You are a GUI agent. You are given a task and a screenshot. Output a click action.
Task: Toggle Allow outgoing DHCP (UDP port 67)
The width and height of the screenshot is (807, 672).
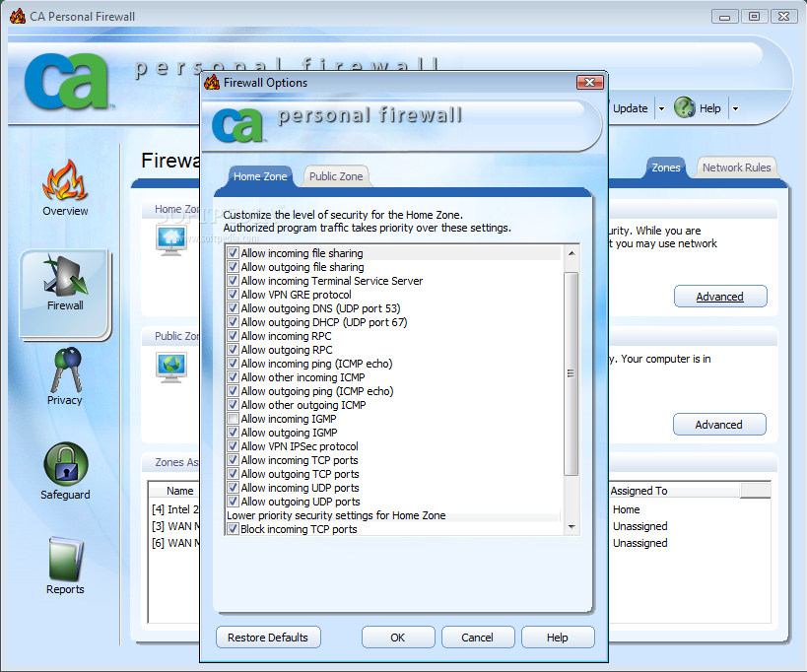point(233,322)
